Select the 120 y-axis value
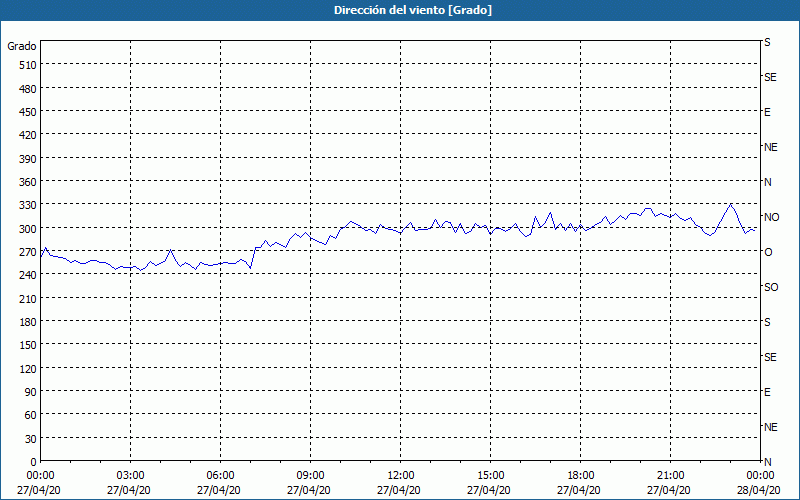Screen dimensions: 800x500 pyautogui.click(x=28, y=368)
